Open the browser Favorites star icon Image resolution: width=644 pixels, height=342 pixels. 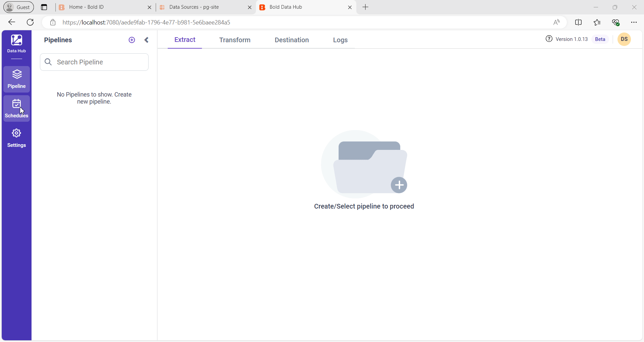597,22
